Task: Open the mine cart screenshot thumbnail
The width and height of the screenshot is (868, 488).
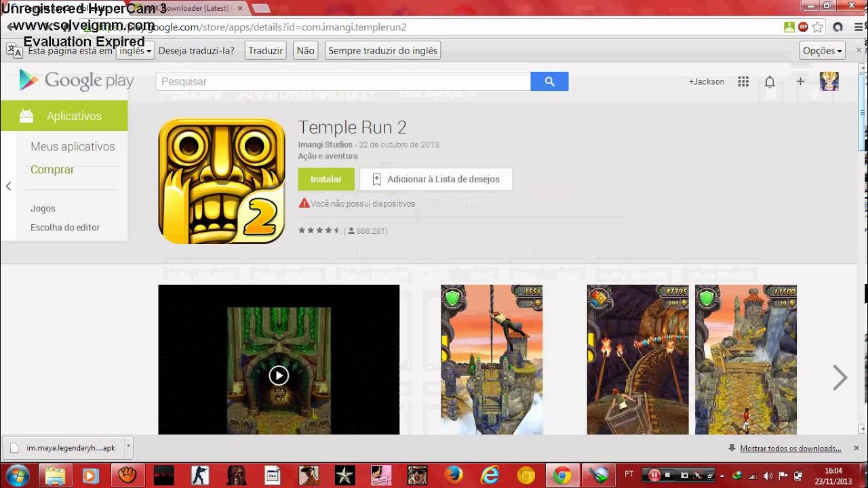Action: tap(637, 359)
